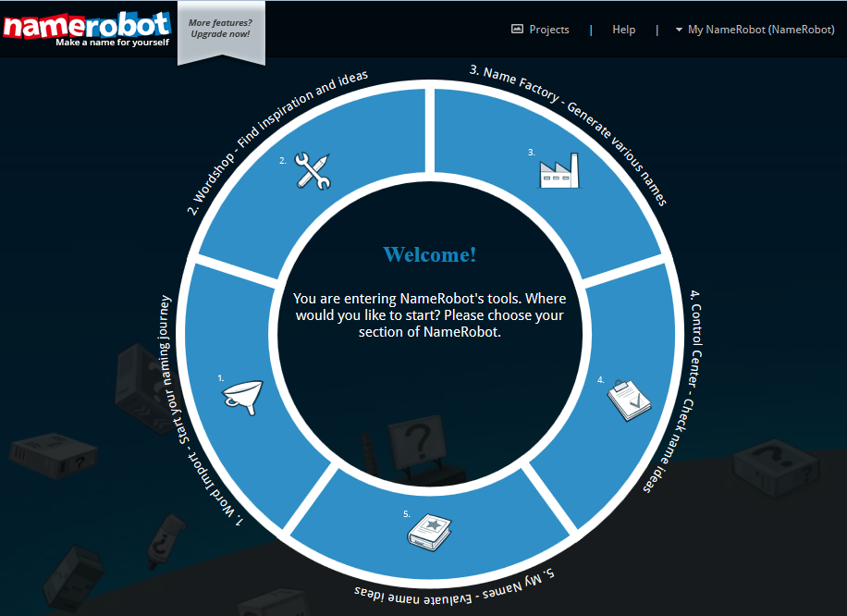Click the 'Welcome!' heading text
This screenshot has height=616, width=847.
pos(429,254)
